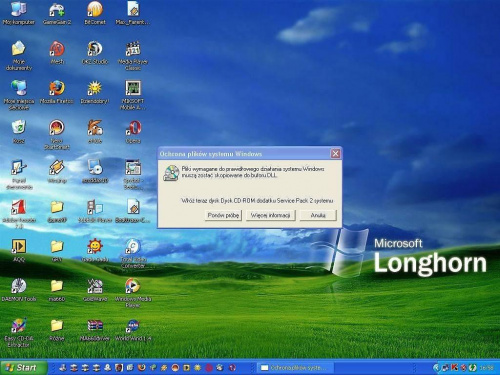Select the Ochrona plików taskbar button

(x=294, y=368)
